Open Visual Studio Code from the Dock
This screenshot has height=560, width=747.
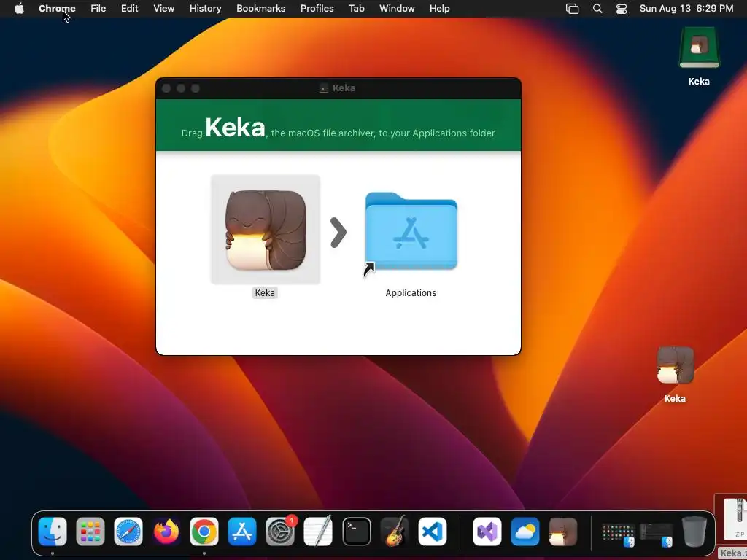click(x=433, y=532)
